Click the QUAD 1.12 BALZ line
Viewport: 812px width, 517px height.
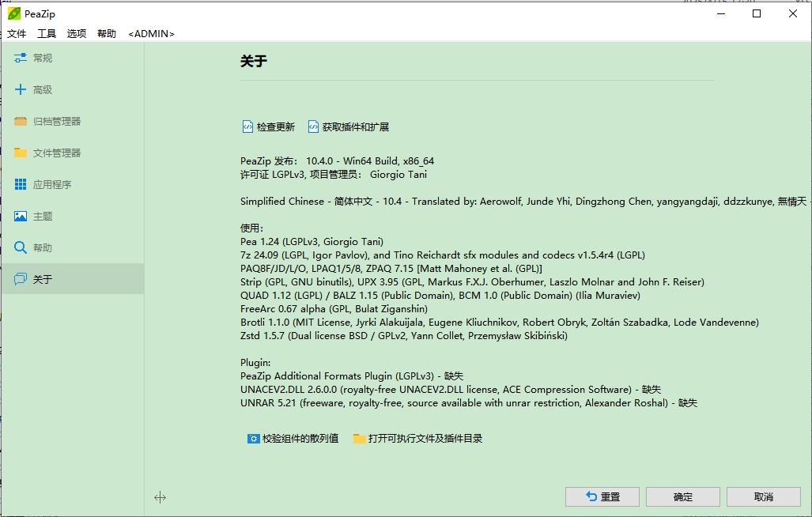click(440, 296)
